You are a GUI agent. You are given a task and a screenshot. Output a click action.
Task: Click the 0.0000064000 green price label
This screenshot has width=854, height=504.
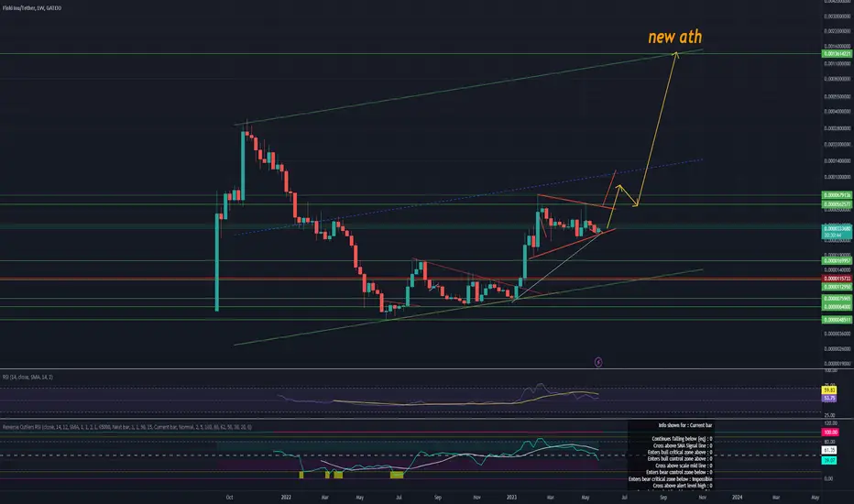[x=837, y=307]
